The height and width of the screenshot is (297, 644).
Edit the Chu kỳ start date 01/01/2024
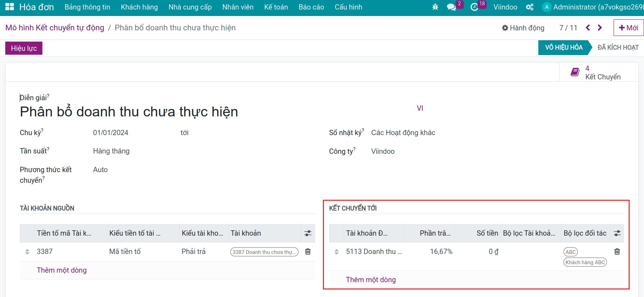(x=111, y=133)
